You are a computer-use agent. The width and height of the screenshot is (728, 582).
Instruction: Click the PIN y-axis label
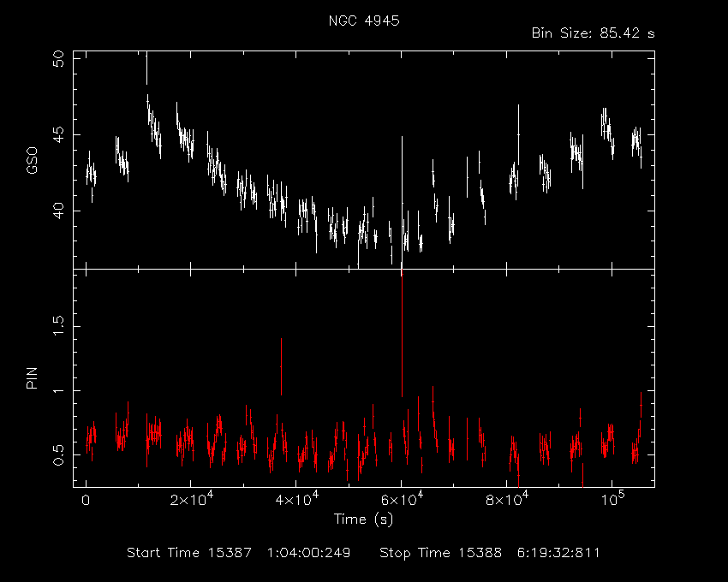click(x=32, y=377)
